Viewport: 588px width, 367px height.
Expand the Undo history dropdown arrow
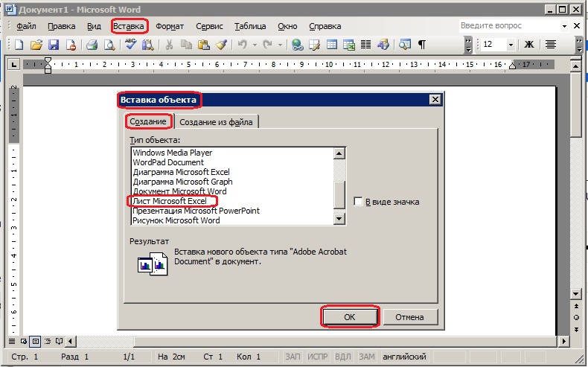tap(255, 45)
